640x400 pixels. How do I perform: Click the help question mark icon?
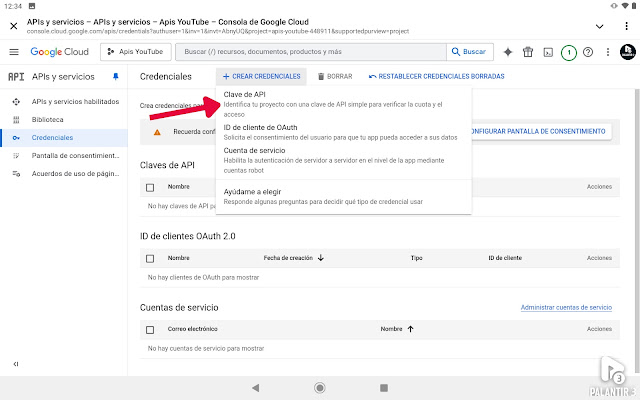[588, 52]
